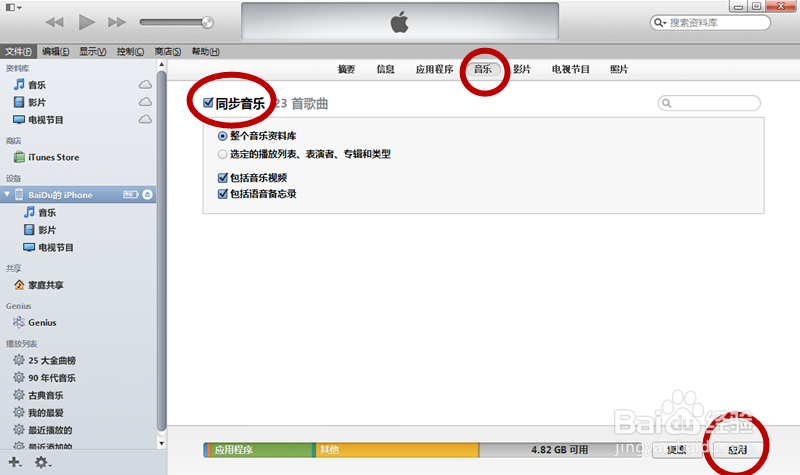Click the 4.82 GB 可用 free space segment

[x=560, y=449]
